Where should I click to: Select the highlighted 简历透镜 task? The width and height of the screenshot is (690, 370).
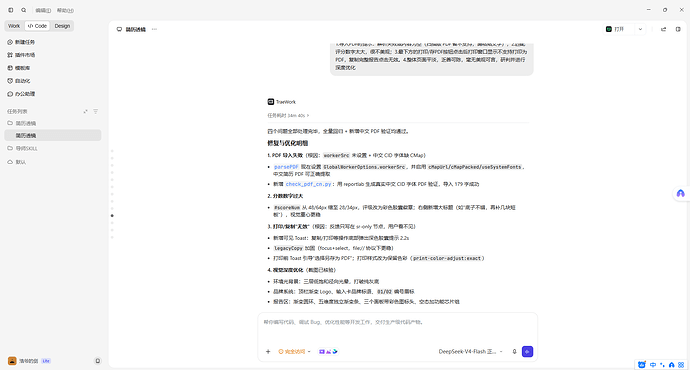(x=53, y=135)
